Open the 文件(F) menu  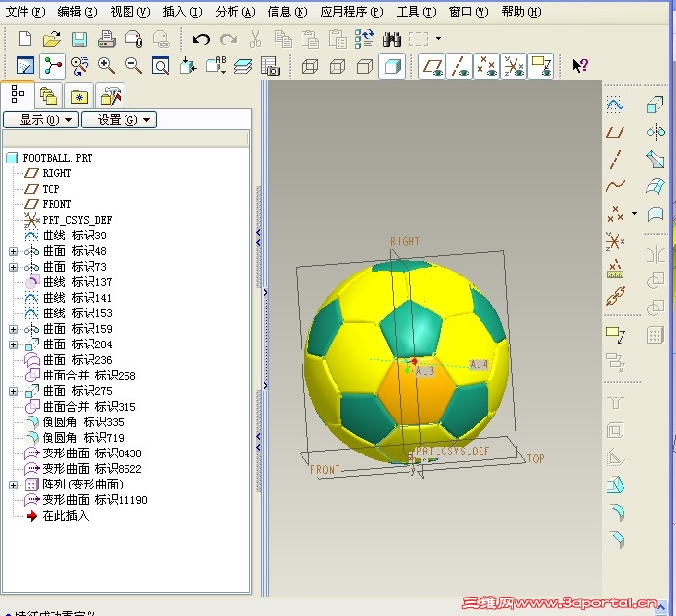pos(25,12)
